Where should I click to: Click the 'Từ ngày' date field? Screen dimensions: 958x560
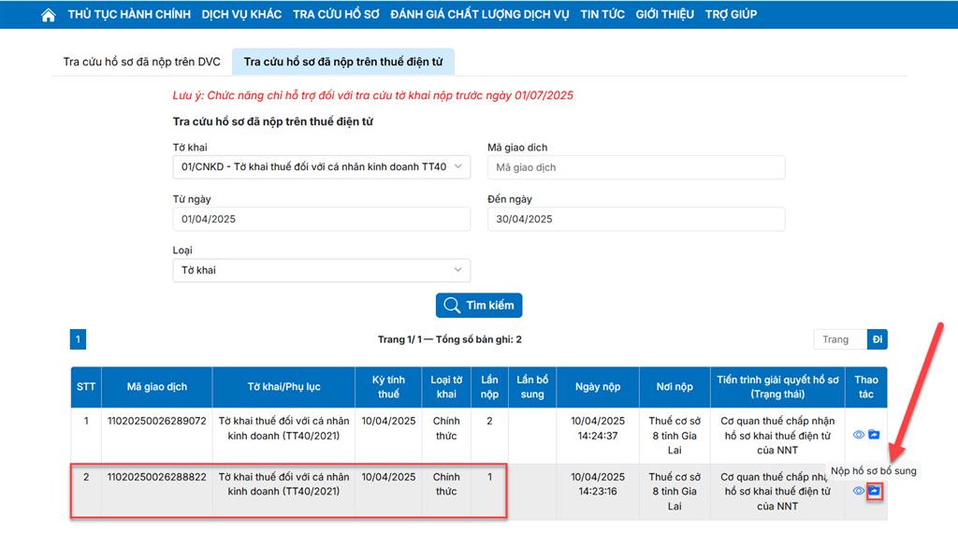pos(321,219)
